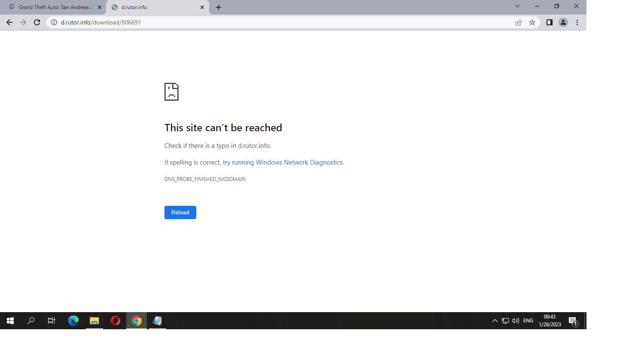Viewport: 644px width, 361px height.
Task: Launch Microsoft Edge from the taskbar
Action: coord(73,321)
